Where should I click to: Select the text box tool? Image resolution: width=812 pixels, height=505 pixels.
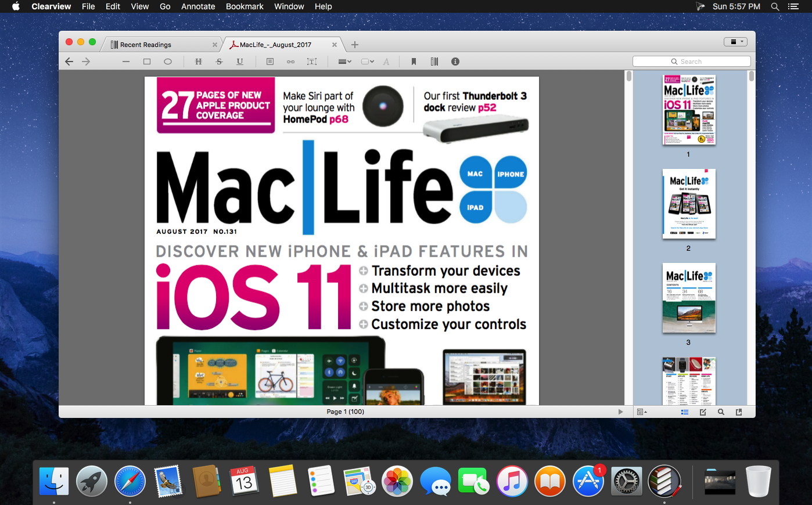pyautogui.click(x=312, y=62)
